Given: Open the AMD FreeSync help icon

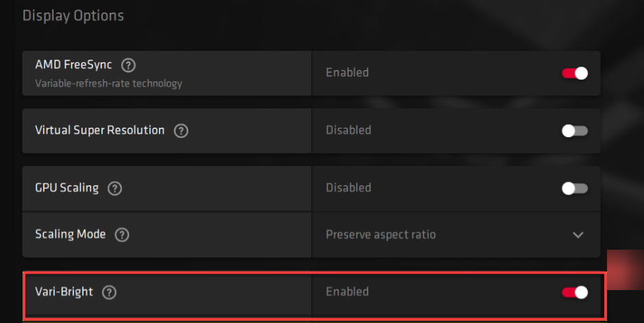Looking at the screenshot, I should click(x=128, y=65).
